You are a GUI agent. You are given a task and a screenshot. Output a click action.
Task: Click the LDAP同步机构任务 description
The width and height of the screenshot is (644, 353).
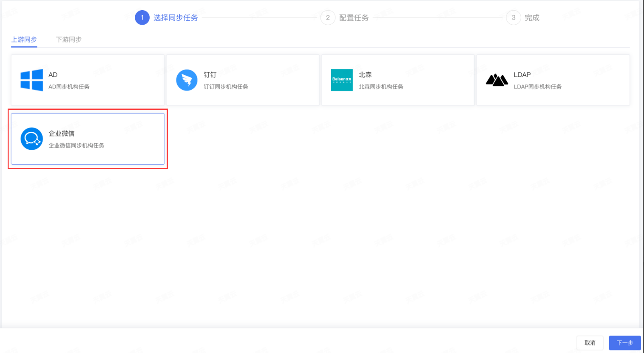coord(538,87)
